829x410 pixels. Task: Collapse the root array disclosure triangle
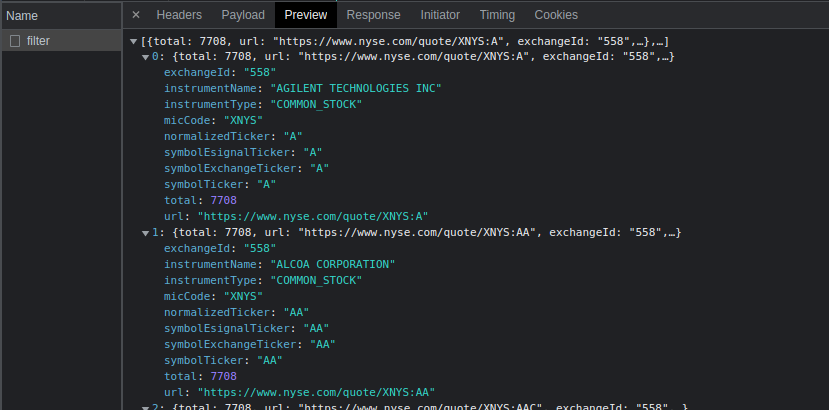pyautogui.click(x=134, y=41)
